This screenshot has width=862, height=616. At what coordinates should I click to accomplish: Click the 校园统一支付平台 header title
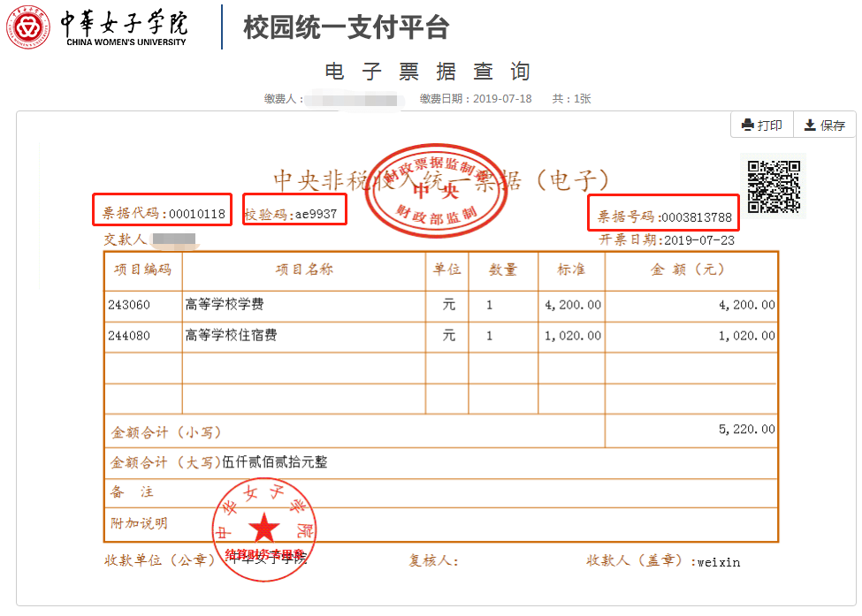pos(346,27)
